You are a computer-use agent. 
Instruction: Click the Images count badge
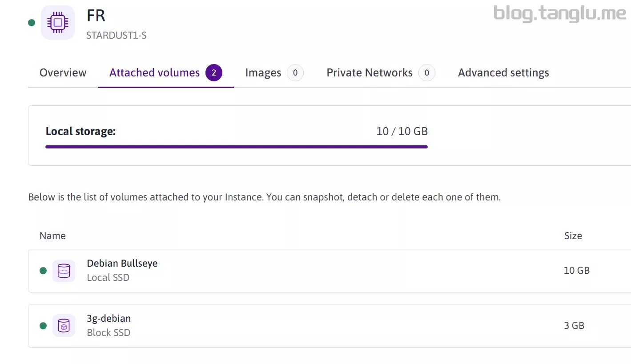pos(295,73)
